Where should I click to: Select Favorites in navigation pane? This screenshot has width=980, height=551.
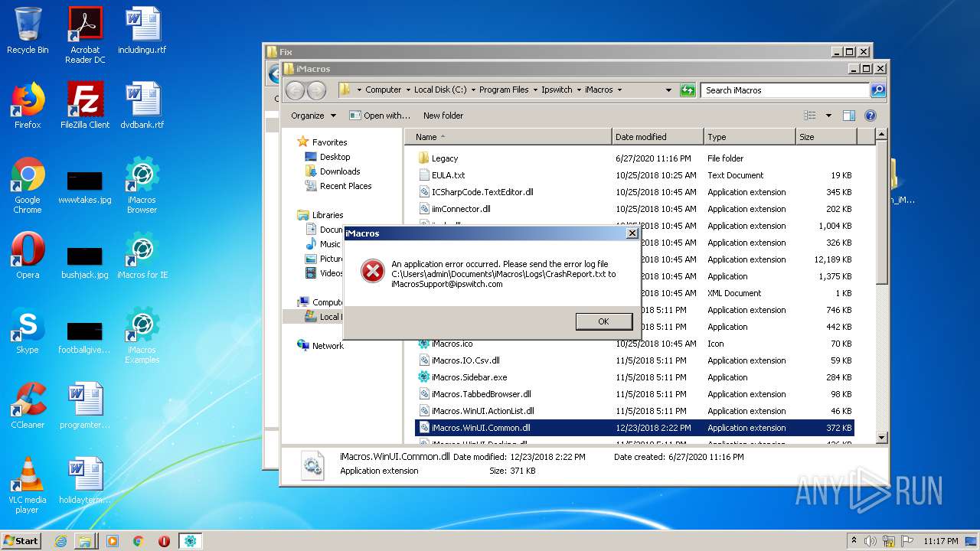(x=329, y=142)
